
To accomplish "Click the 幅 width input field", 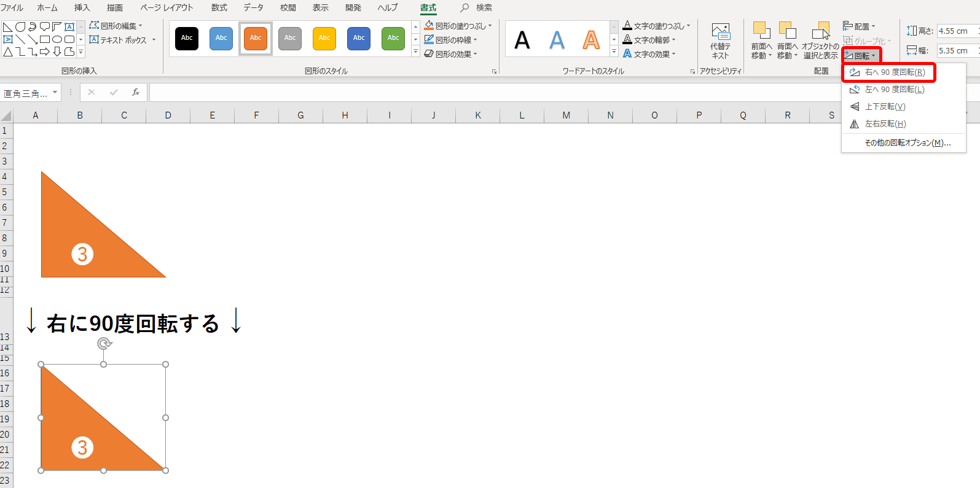I will point(958,51).
